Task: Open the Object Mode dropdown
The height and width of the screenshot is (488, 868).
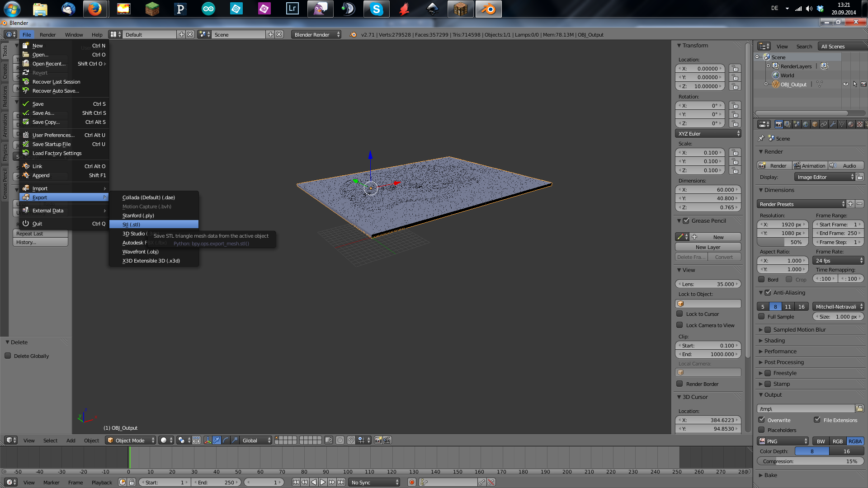Action: point(130,440)
